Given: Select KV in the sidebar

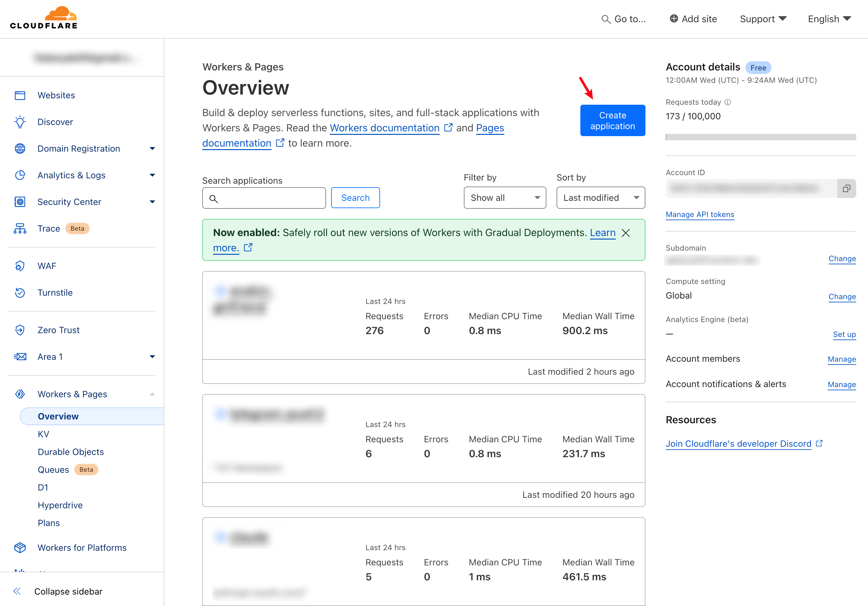Looking at the screenshot, I should (43, 434).
